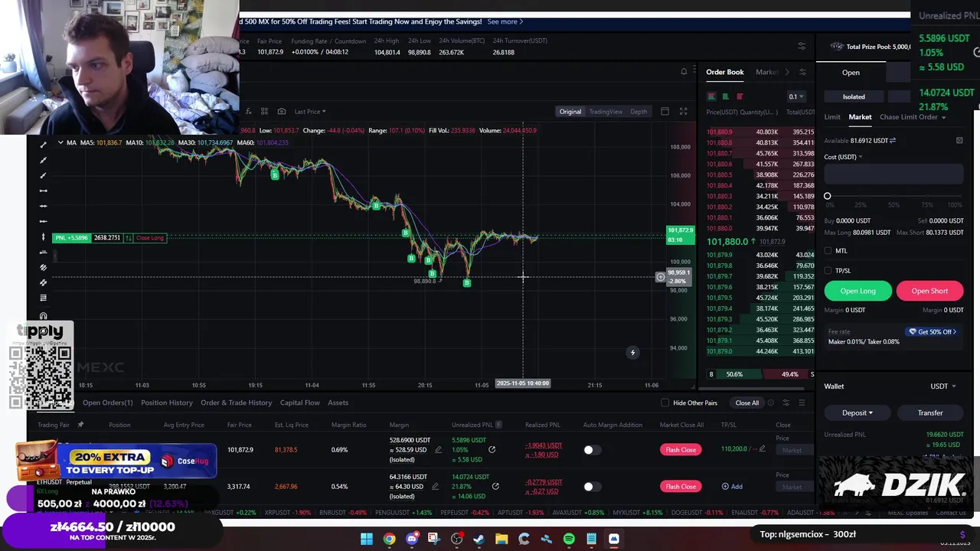
Task: Edit margin pencil icon for 64.3166 USDT position
Action: pos(435,487)
